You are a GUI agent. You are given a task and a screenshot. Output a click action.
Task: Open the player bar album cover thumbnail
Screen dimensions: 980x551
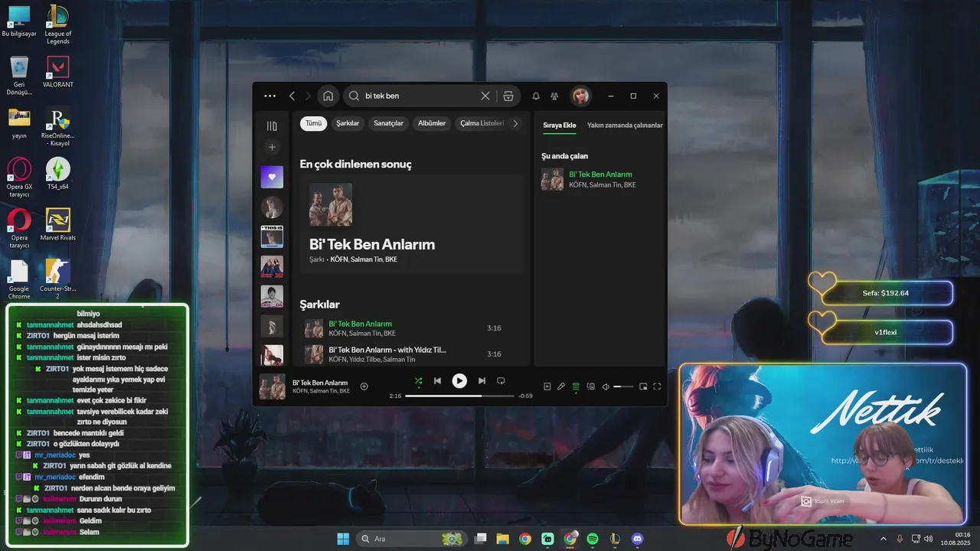273,386
